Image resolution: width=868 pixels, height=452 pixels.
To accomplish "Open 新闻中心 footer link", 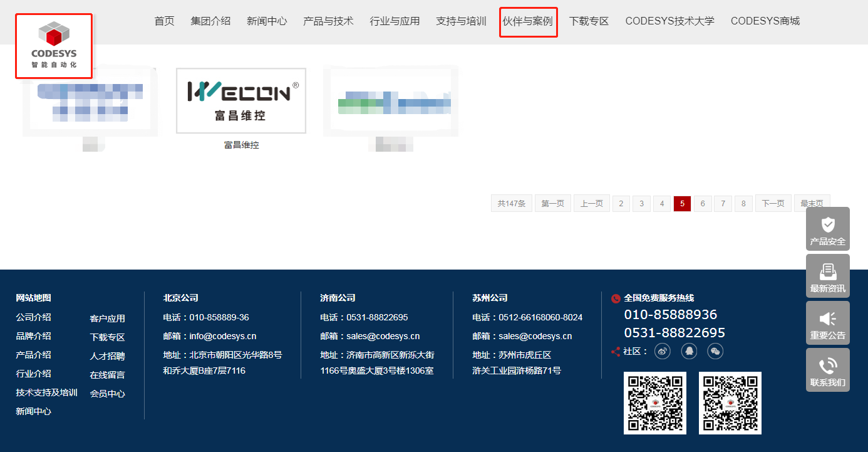I will pos(33,411).
